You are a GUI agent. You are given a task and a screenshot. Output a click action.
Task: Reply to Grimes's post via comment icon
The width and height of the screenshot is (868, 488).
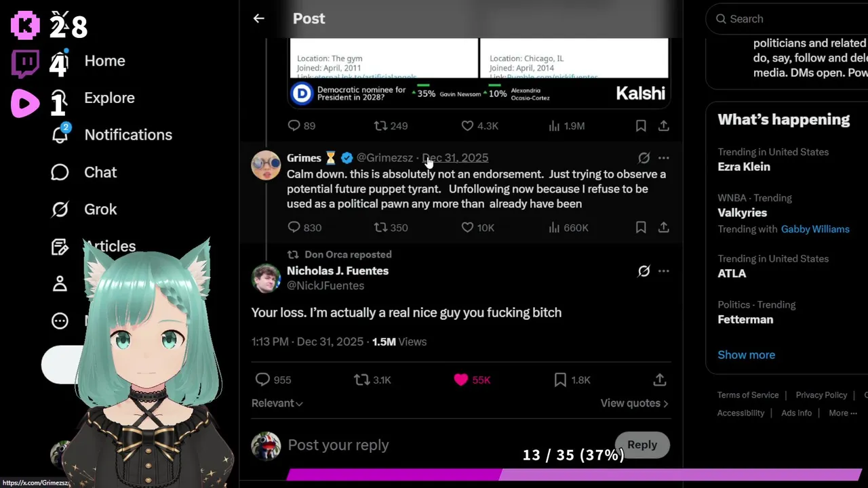(x=294, y=228)
